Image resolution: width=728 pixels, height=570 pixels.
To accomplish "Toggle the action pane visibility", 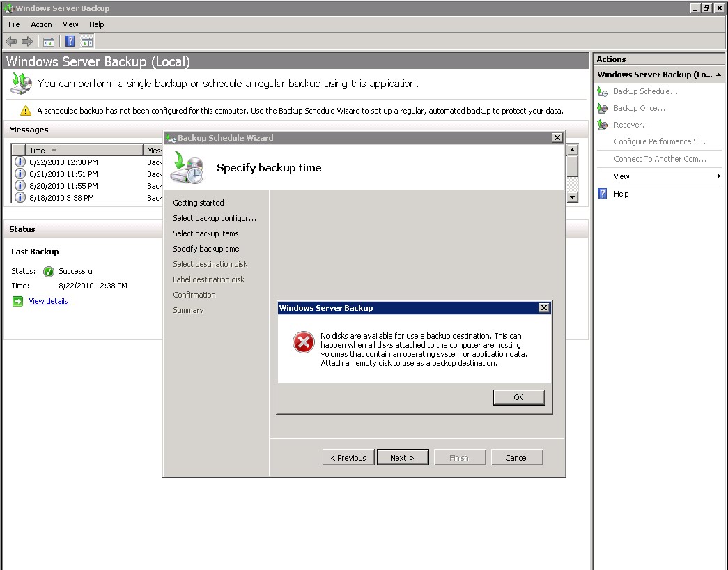I will pyautogui.click(x=87, y=41).
